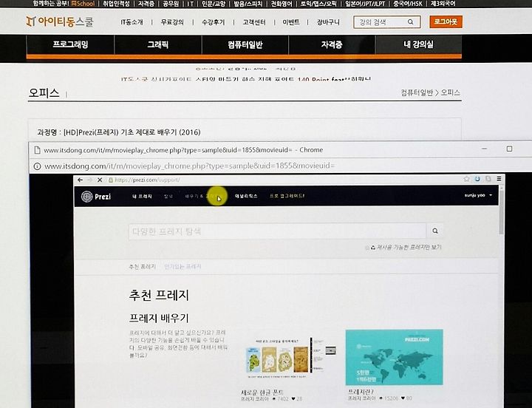Screen dimensions: 532x408
Task: Toggle 재사용 가능한 프레지만 보기 checkbox
Action: click(366, 248)
